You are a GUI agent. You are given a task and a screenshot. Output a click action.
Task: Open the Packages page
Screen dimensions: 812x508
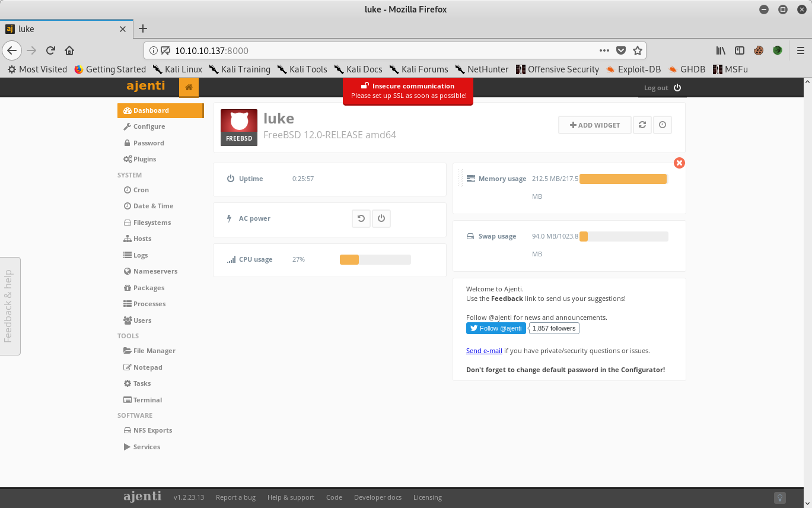pos(144,288)
